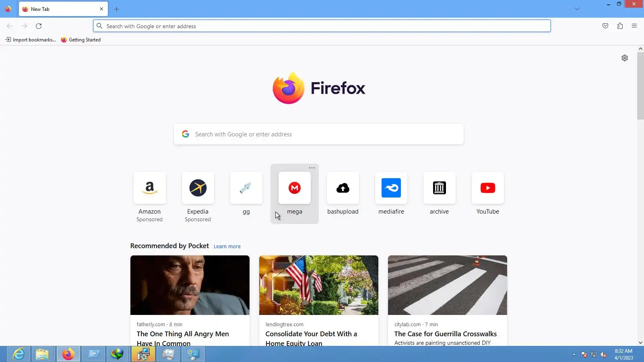Open the mediafire shortcut tile
The width and height of the screenshot is (644, 362).
391,188
